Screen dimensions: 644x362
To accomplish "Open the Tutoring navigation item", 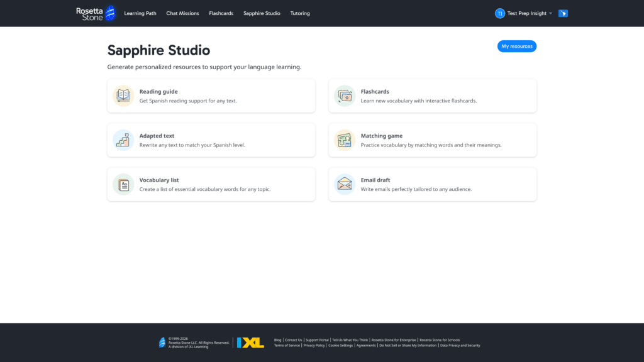I will pos(300,14).
